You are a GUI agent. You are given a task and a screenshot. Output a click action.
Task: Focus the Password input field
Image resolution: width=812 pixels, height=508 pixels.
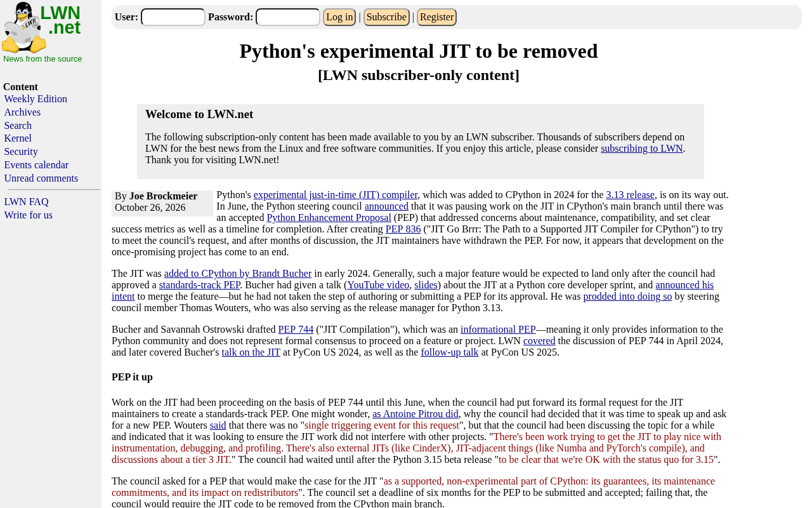[x=288, y=17]
